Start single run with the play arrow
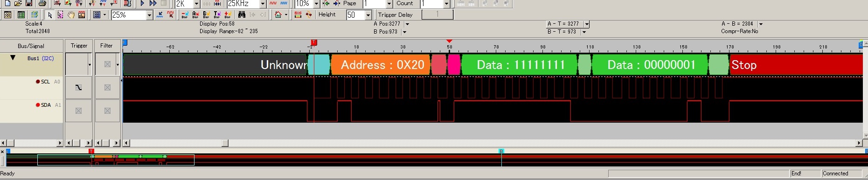The image size is (868, 180). point(142,3)
